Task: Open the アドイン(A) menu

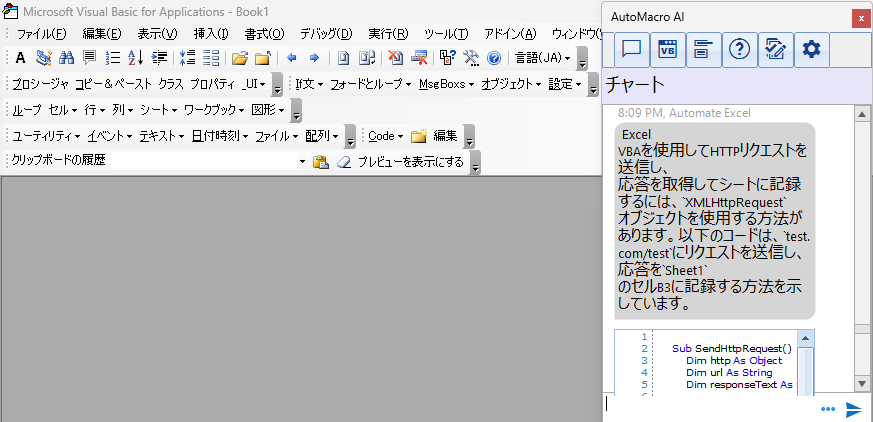Action: point(510,33)
